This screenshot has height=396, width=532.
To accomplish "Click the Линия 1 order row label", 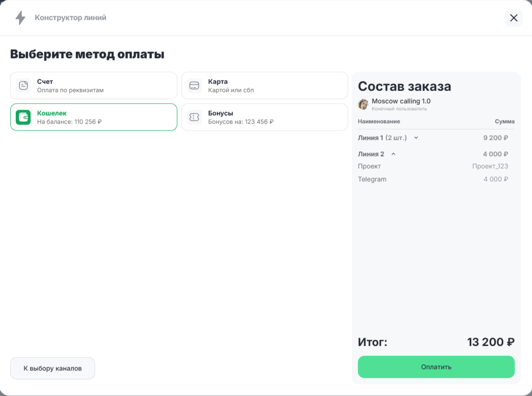I will [371, 138].
